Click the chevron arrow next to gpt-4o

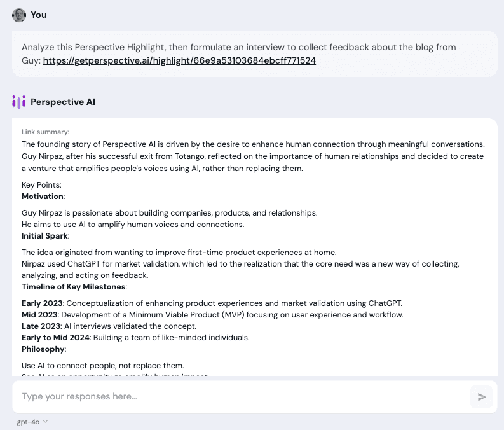[x=45, y=421]
